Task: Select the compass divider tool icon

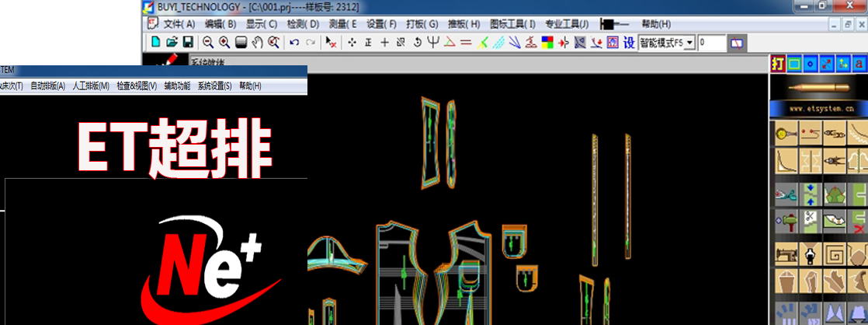Action: click(835, 159)
